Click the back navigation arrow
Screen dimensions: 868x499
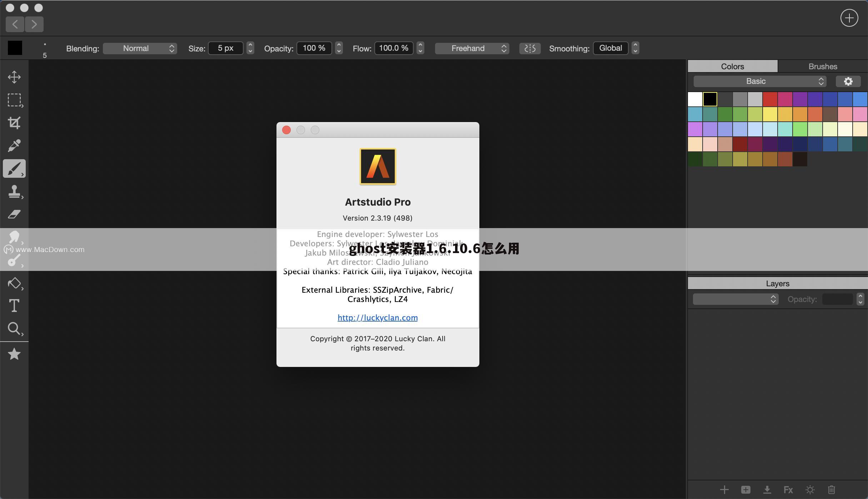[15, 24]
